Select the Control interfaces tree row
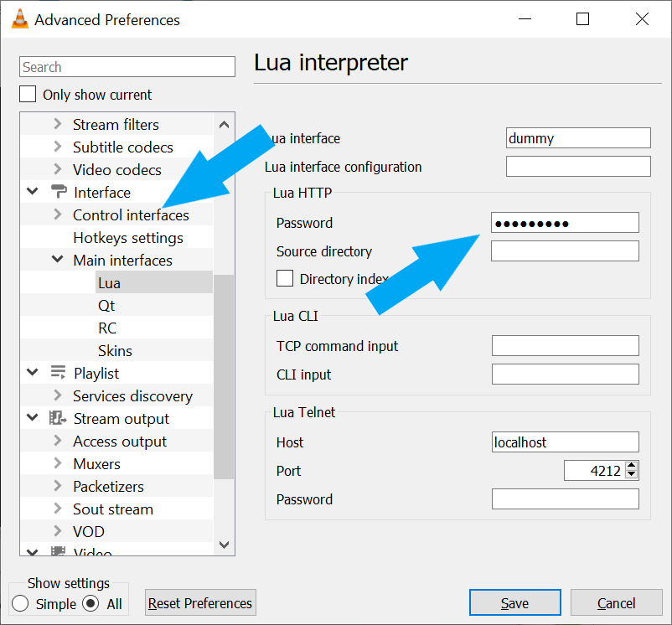 click(116, 215)
